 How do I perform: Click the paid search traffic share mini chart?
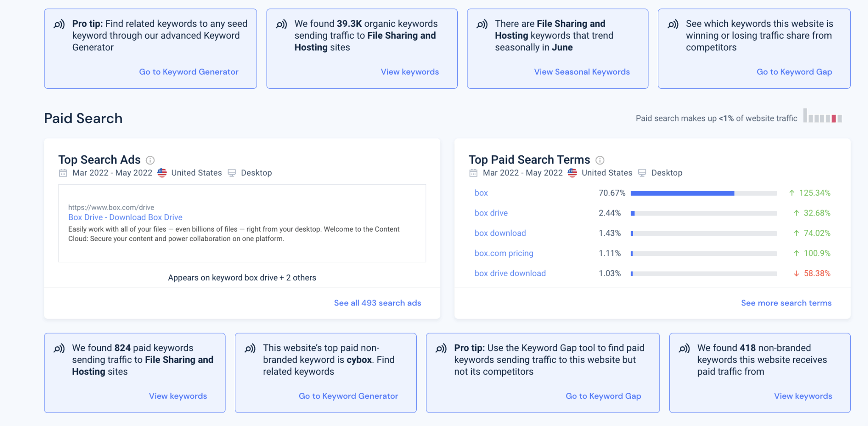point(822,116)
